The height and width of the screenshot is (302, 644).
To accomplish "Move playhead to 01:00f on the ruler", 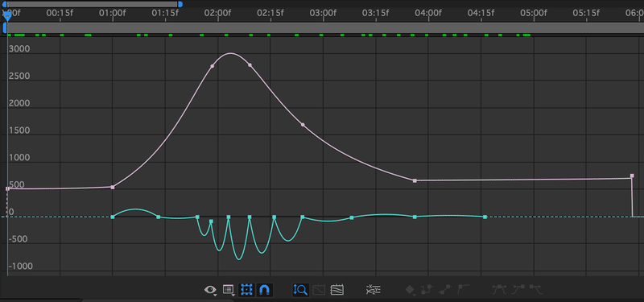I will coord(113,13).
